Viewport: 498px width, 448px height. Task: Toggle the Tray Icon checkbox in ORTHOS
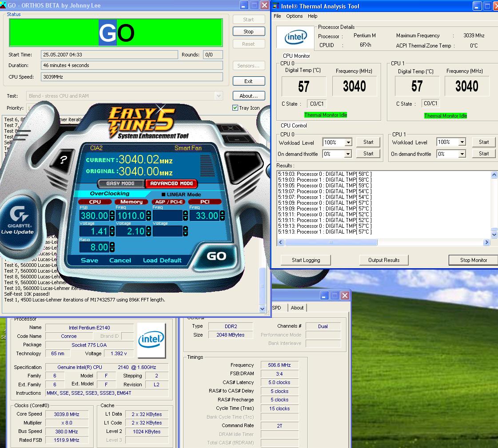click(x=235, y=107)
